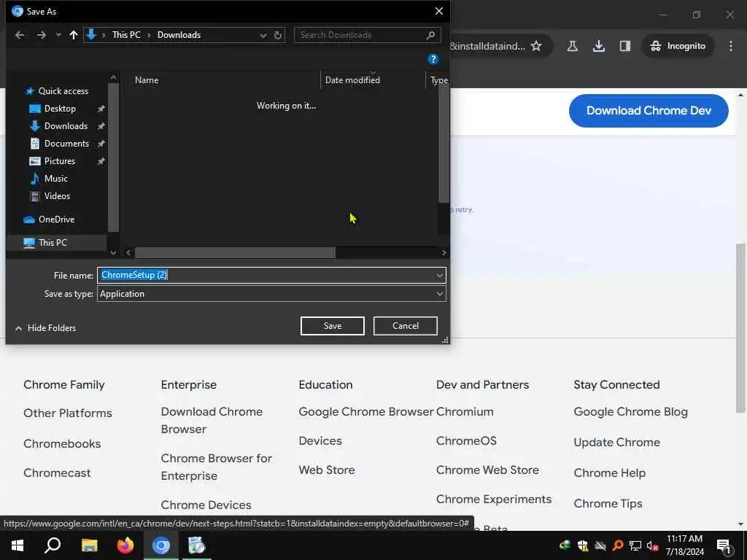Screen dimensions: 747x560
Task: Refresh the Downloads folder view
Action: pyautogui.click(x=278, y=35)
